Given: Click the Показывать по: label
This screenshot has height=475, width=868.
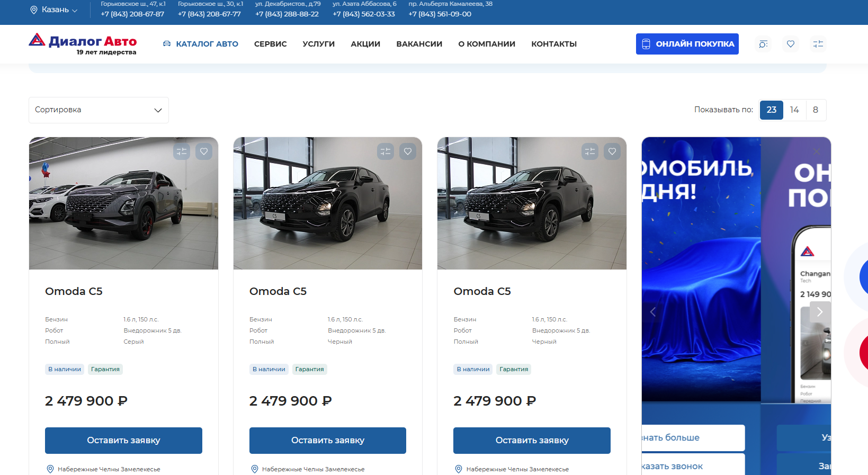Looking at the screenshot, I should pyautogui.click(x=723, y=110).
